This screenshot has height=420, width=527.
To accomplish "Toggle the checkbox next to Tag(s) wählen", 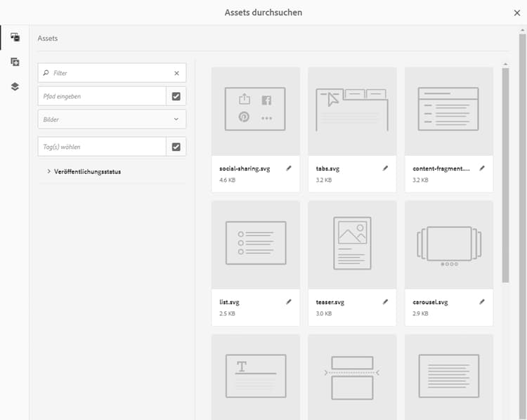I will 176,147.
